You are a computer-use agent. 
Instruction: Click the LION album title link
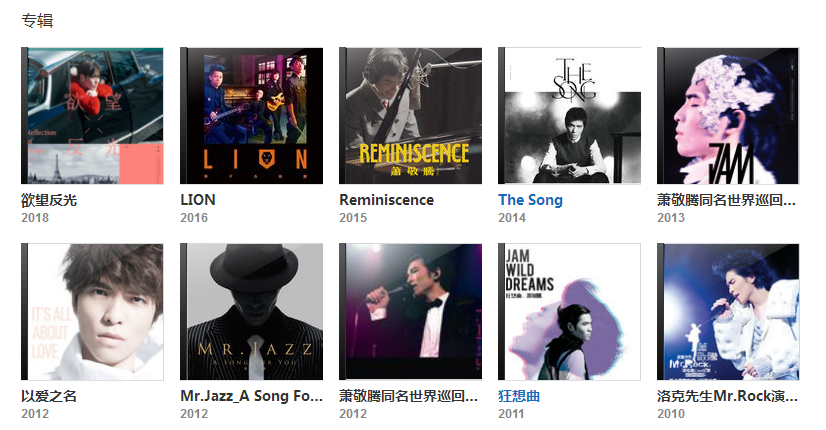(x=198, y=200)
